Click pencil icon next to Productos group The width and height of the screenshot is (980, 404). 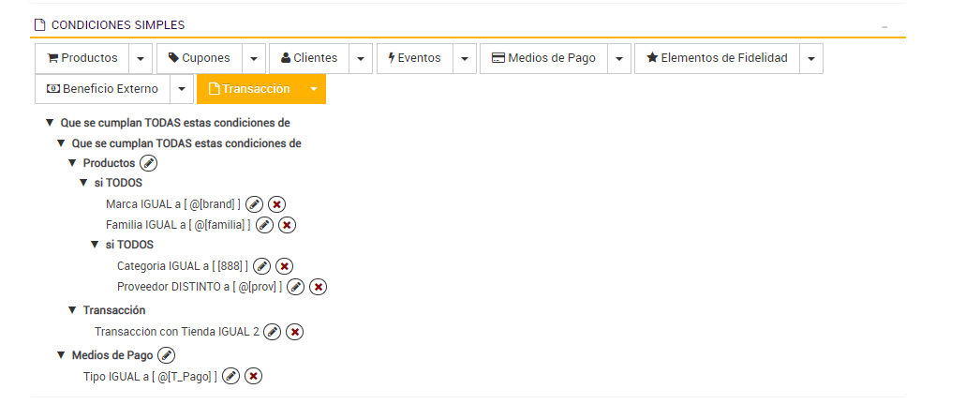pyautogui.click(x=148, y=163)
